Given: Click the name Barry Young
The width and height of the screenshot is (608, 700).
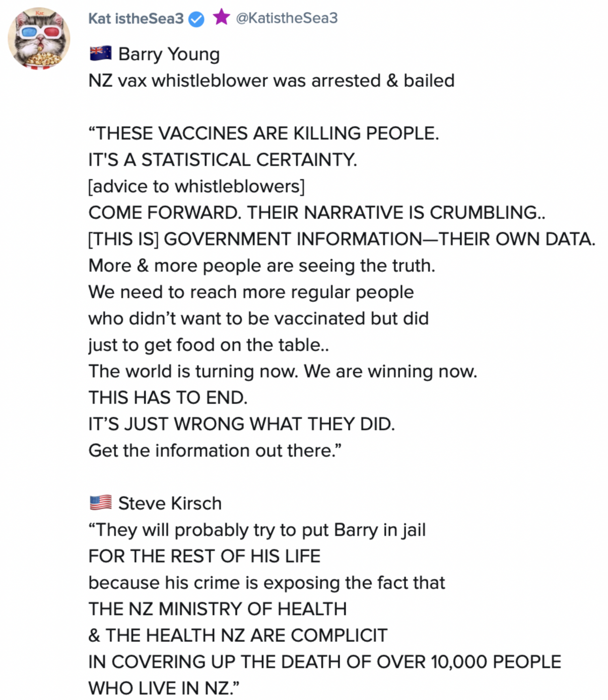Looking at the screenshot, I should click(x=169, y=54).
